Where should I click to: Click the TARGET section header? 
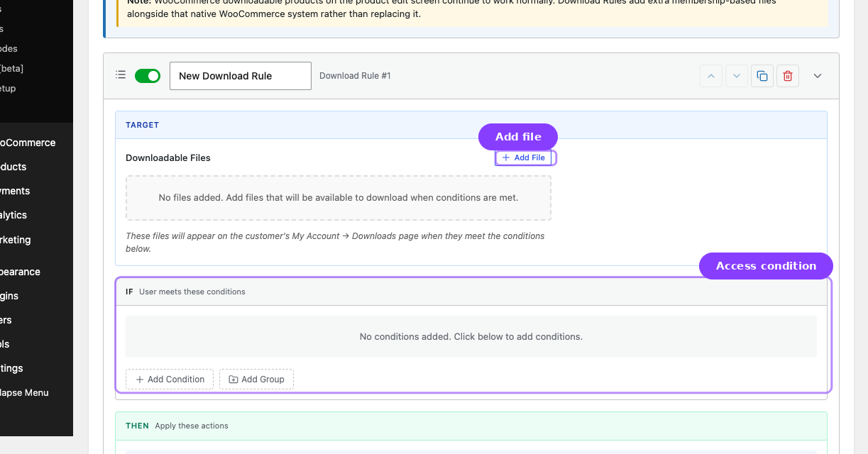(471, 125)
